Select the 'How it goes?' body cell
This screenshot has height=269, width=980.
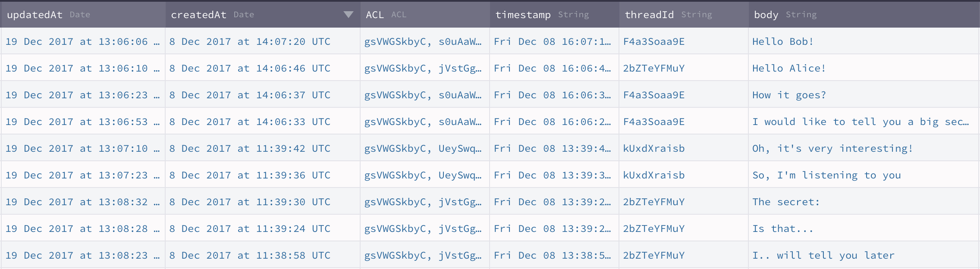coord(864,95)
